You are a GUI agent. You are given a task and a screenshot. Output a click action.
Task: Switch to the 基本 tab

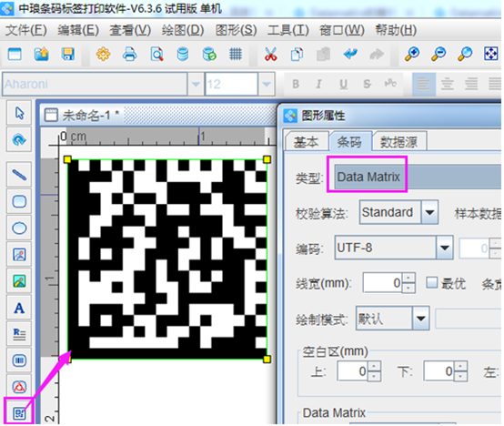[306, 141]
